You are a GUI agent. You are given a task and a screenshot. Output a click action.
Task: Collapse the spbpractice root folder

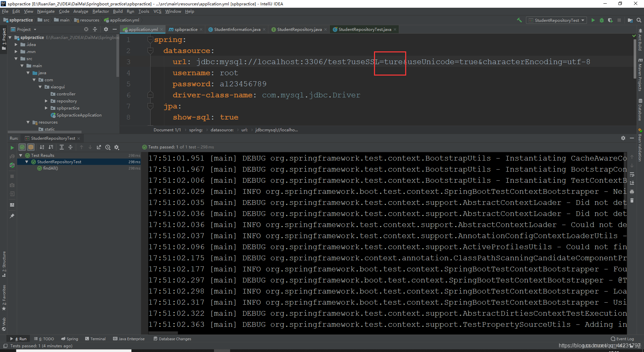[10, 38]
